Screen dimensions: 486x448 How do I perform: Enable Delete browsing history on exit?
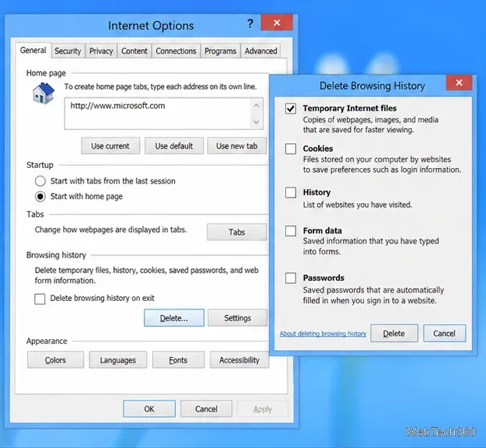tap(40, 299)
